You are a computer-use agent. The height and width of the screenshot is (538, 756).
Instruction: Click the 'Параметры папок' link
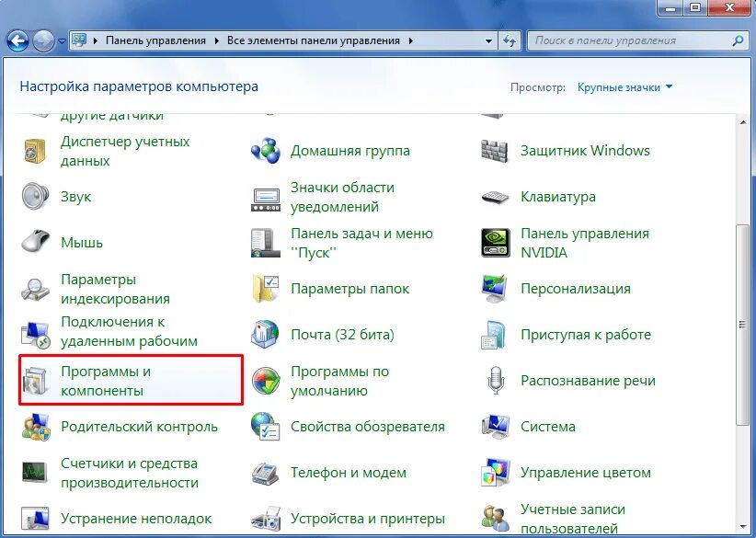pos(350,289)
